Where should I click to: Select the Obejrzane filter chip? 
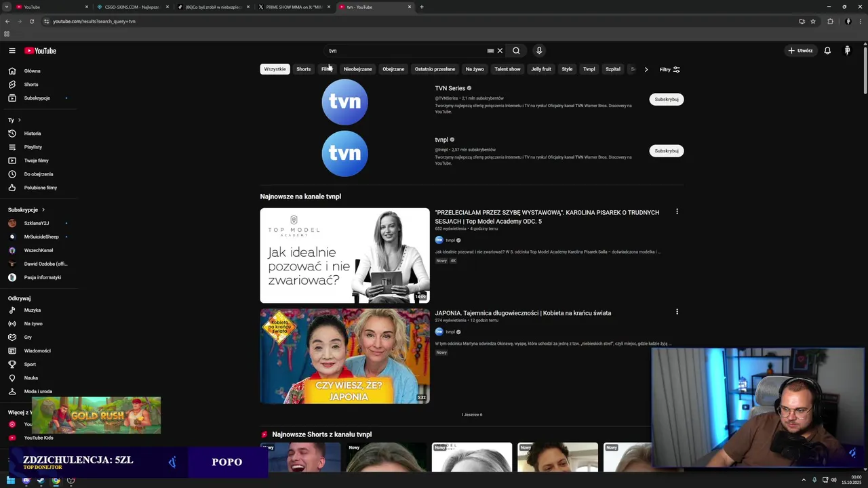(393, 69)
